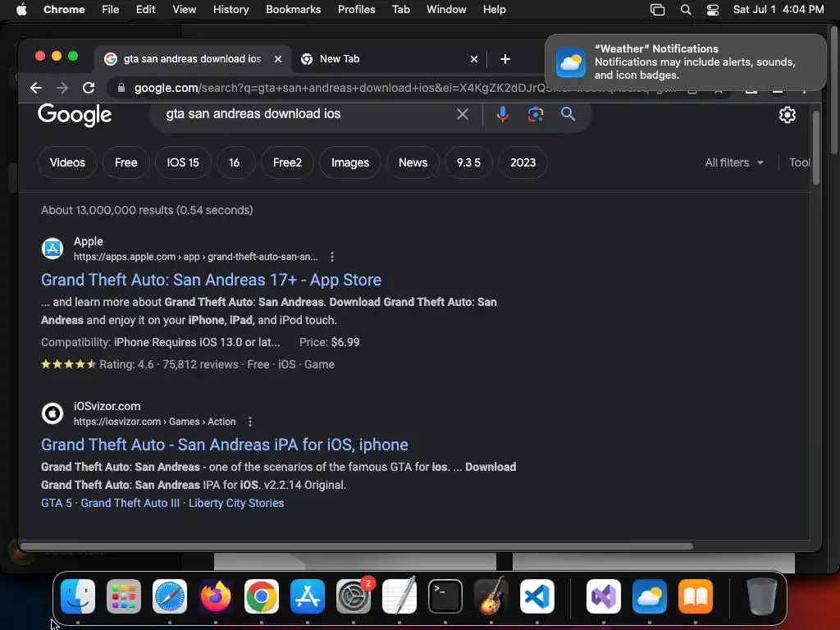Open Visual Studio from the Dock
The width and height of the screenshot is (840, 630).
(x=604, y=596)
